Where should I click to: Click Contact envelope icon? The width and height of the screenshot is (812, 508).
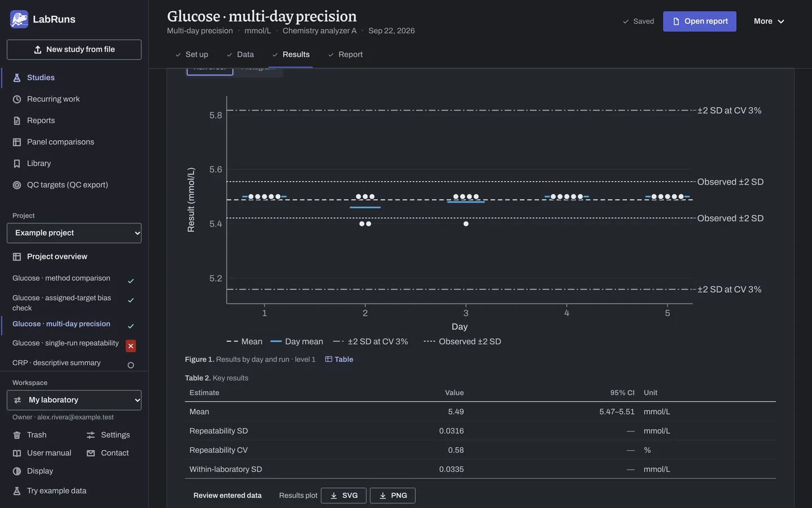coord(91,453)
